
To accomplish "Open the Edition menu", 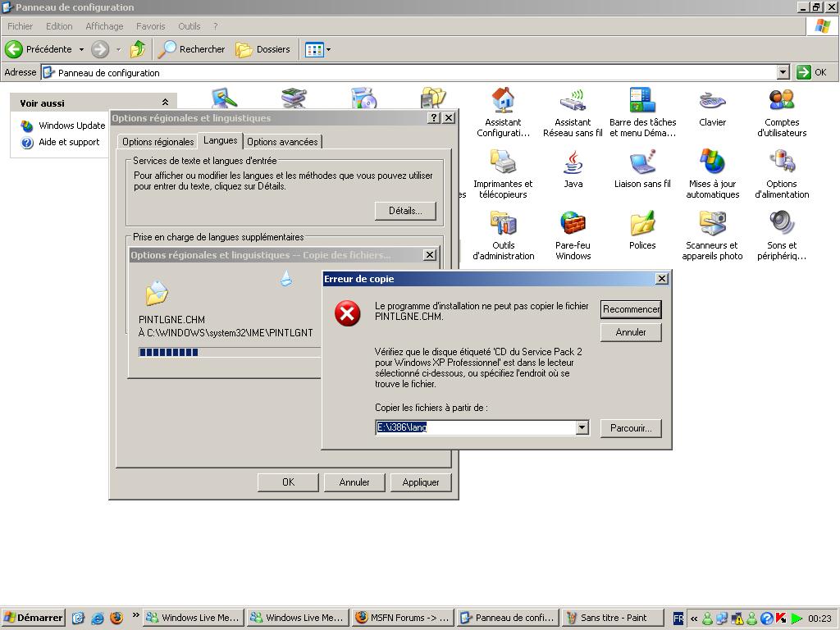I will 59,26.
